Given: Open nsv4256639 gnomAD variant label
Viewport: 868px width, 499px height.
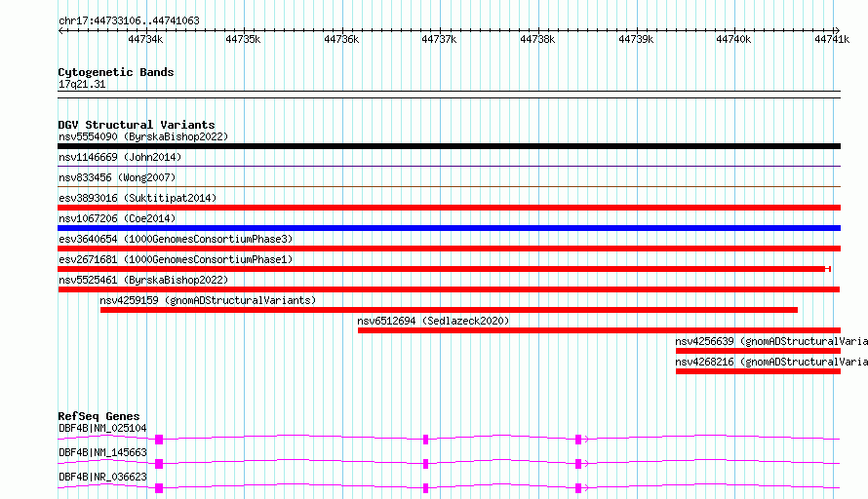Looking at the screenshot, I should coord(771,341).
